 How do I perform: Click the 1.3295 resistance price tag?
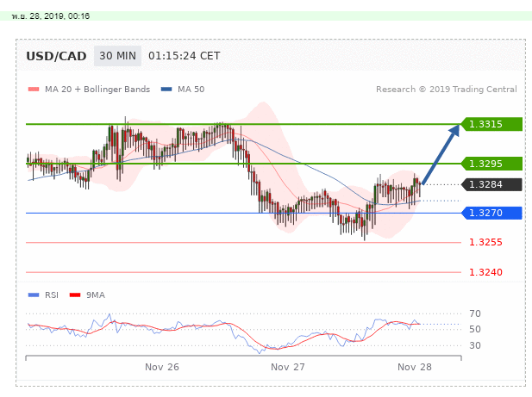click(x=491, y=164)
